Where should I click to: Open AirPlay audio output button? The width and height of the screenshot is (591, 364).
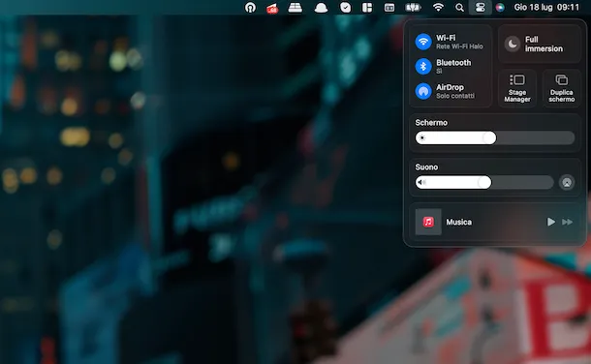567,183
